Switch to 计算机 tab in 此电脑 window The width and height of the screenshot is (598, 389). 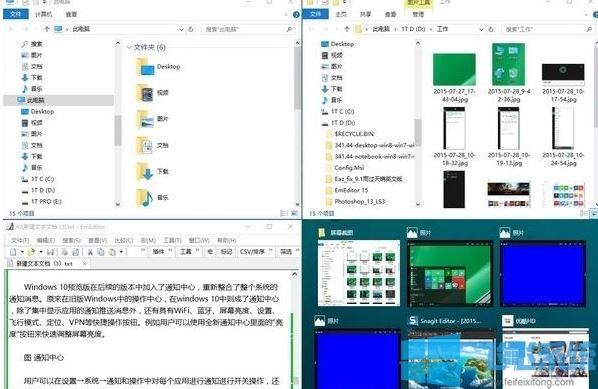click(x=43, y=14)
